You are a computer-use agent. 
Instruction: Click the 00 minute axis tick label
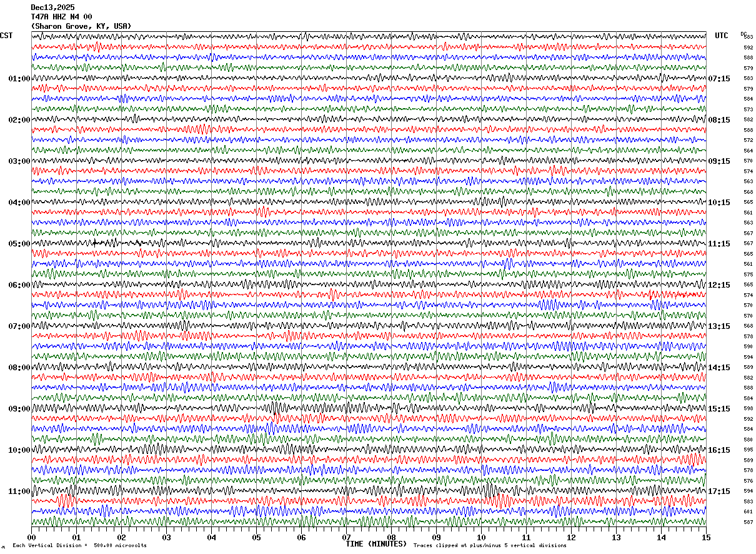point(31,538)
